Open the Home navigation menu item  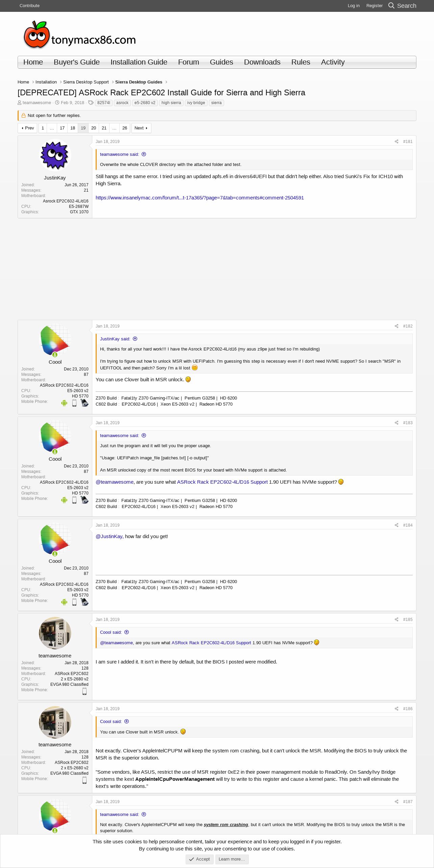(x=33, y=62)
